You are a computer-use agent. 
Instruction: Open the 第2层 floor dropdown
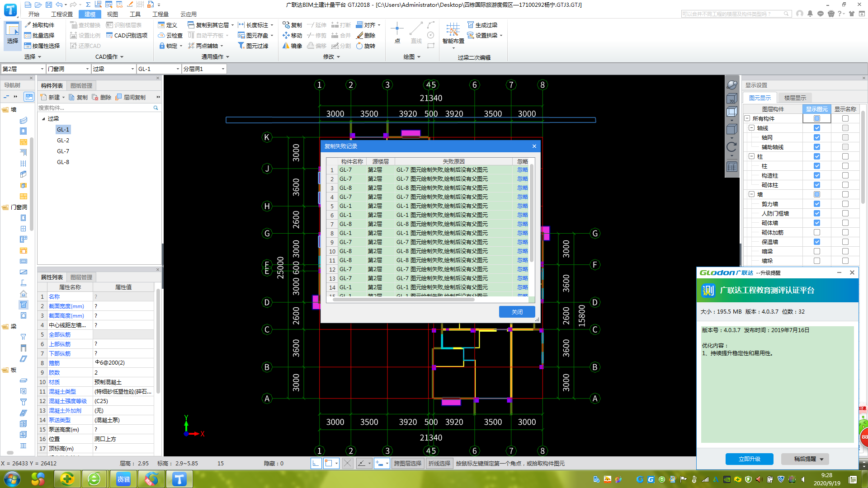point(23,69)
